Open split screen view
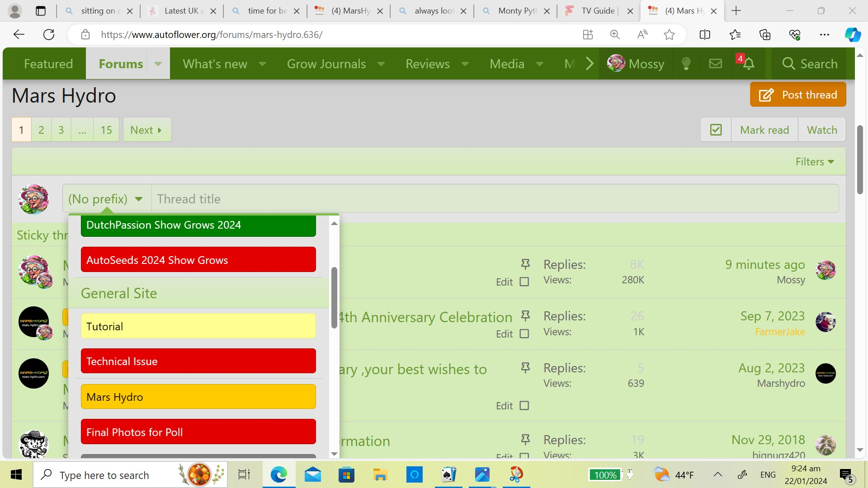 pos(705,35)
